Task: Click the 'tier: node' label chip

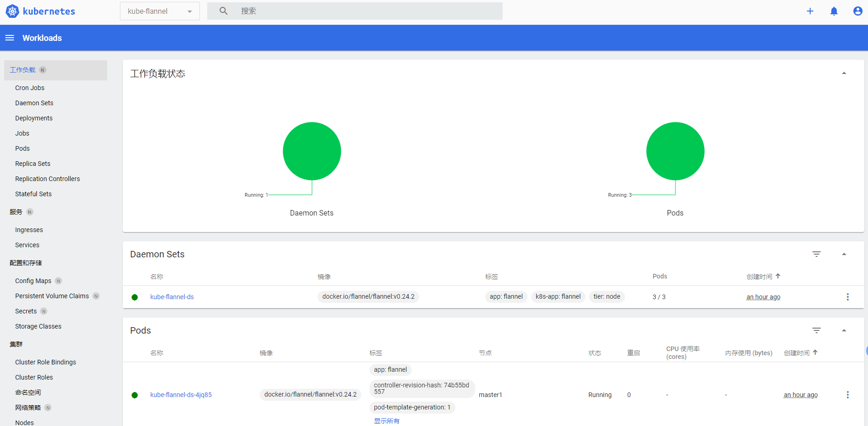Action: click(607, 296)
